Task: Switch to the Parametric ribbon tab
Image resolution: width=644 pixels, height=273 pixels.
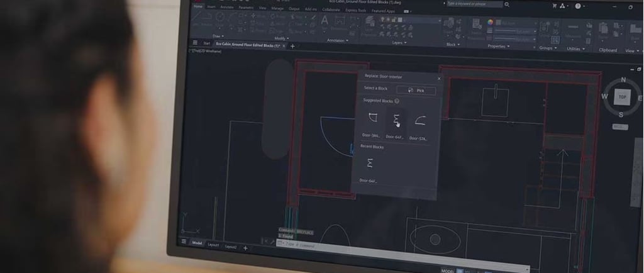Action: point(246,8)
